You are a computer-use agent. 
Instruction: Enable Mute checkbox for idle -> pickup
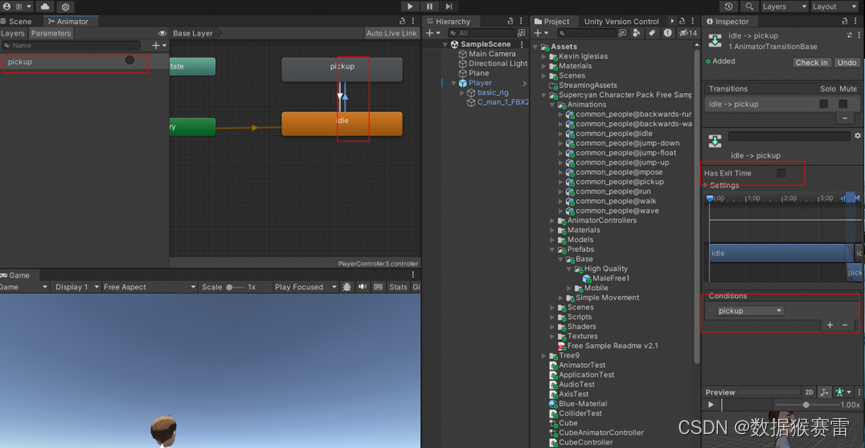click(843, 104)
